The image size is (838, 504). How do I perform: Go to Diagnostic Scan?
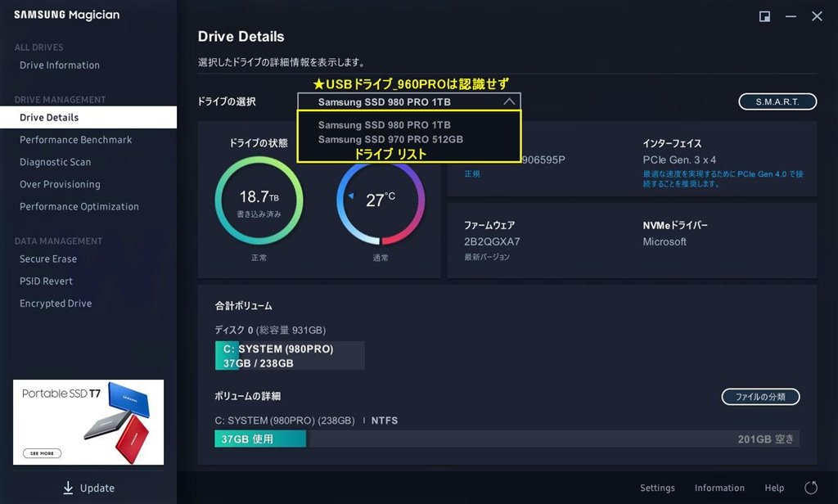pyautogui.click(x=55, y=162)
